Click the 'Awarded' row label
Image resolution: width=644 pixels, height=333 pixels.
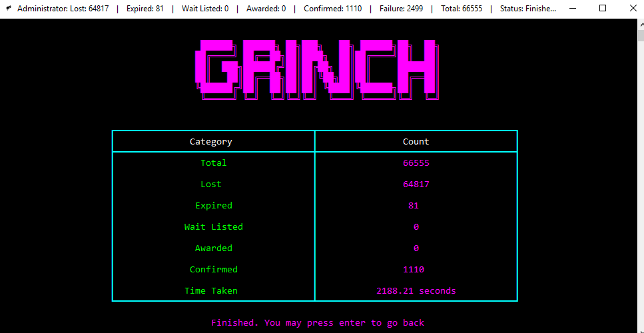214,248
